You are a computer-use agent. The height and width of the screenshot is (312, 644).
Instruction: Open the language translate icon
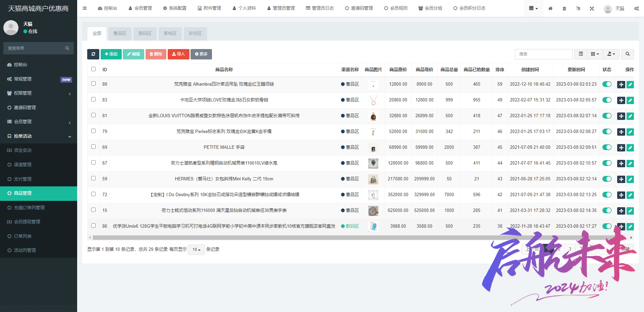pyautogui.click(x=578, y=8)
